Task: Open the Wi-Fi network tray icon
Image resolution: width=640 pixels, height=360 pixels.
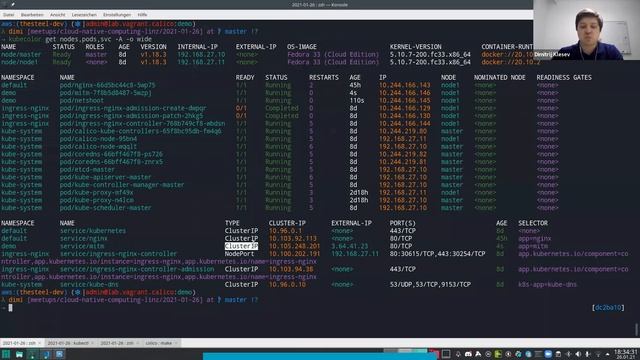Action: pyautogui.click(x=598, y=354)
